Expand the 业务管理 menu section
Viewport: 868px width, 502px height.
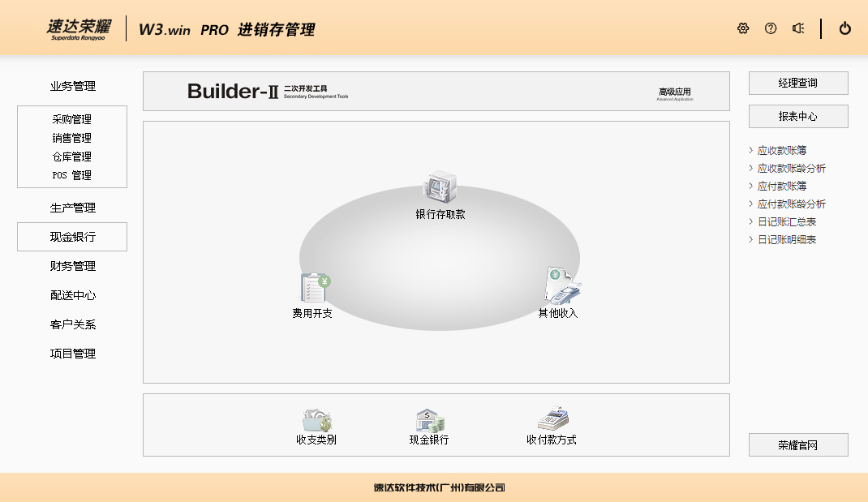[x=72, y=86]
